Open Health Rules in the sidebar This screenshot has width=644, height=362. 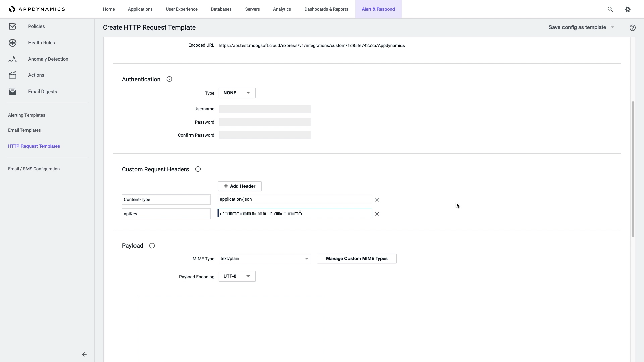tap(41, 43)
